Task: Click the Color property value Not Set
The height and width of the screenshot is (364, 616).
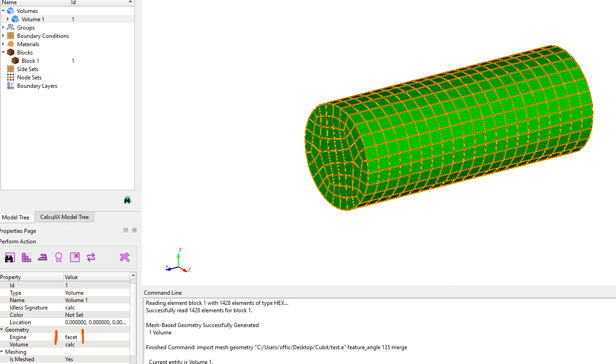Action: click(x=74, y=315)
